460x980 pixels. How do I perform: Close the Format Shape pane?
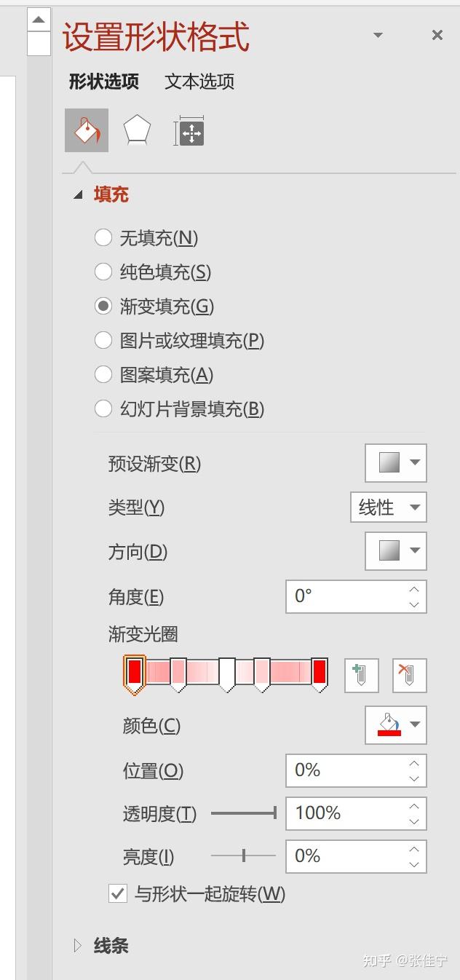point(437,35)
